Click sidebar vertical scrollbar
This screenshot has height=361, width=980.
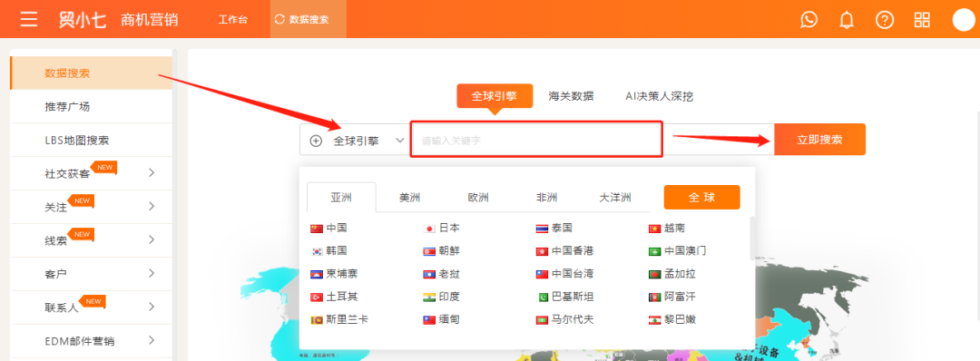coord(175,205)
